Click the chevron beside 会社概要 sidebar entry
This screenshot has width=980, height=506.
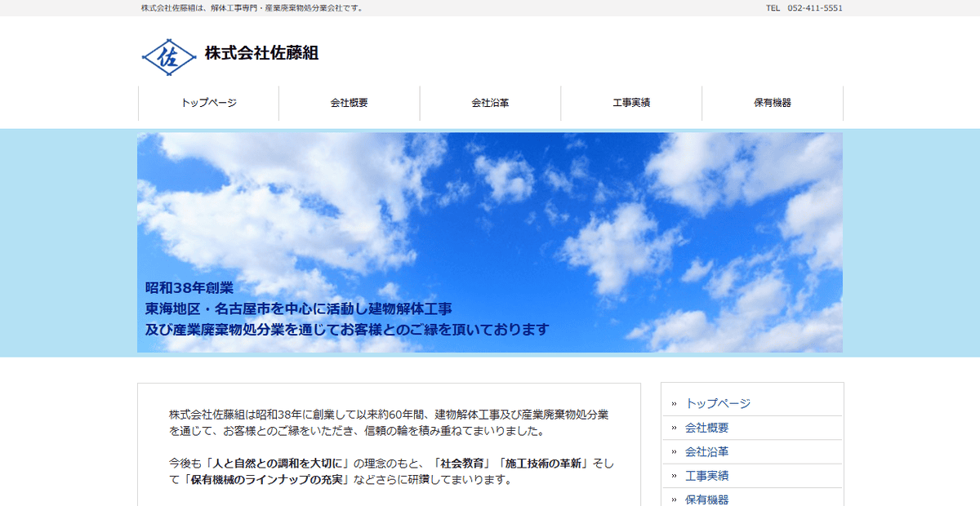click(672, 427)
